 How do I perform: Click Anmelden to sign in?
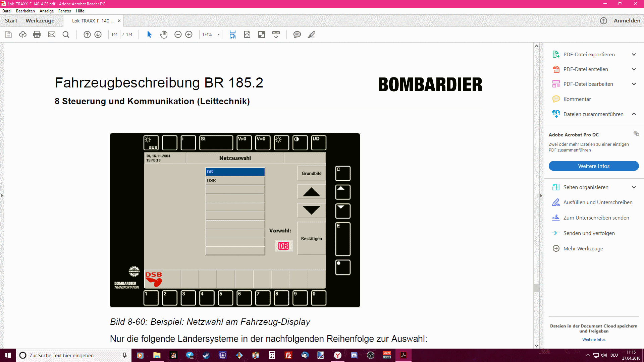pos(627,20)
